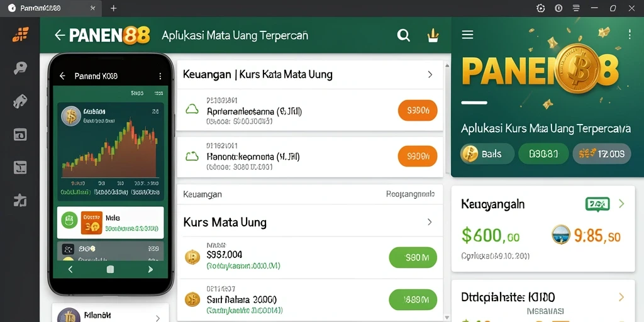Click the down arrow of the list scrollbar
This screenshot has width=644, height=322.
click(x=447, y=317)
